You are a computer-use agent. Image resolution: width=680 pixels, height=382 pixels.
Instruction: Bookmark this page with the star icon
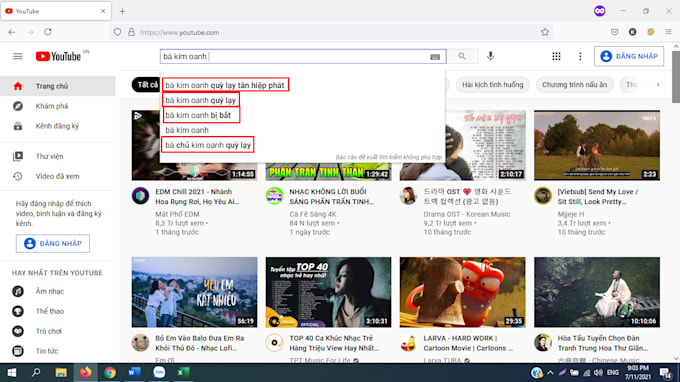545,32
